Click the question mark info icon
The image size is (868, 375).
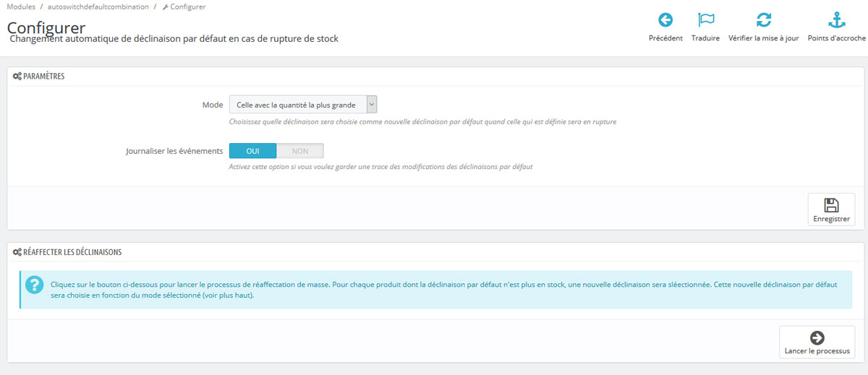tap(35, 285)
